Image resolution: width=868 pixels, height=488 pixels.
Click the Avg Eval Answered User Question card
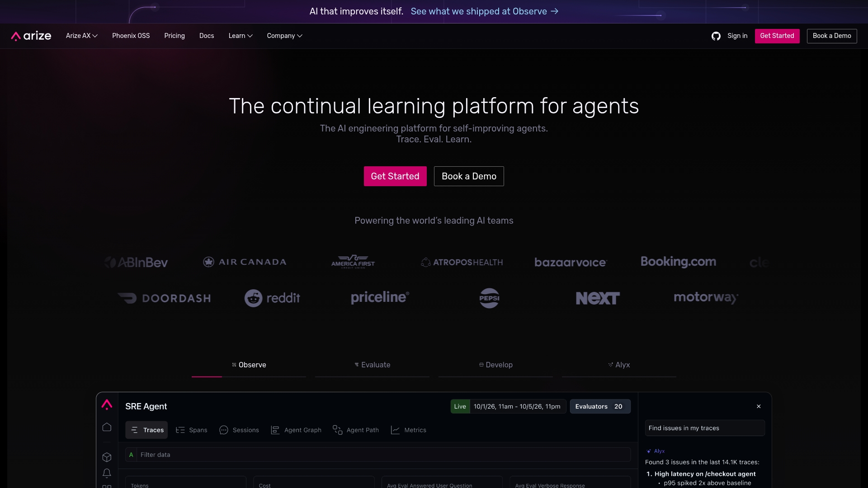click(x=442, y=482)
